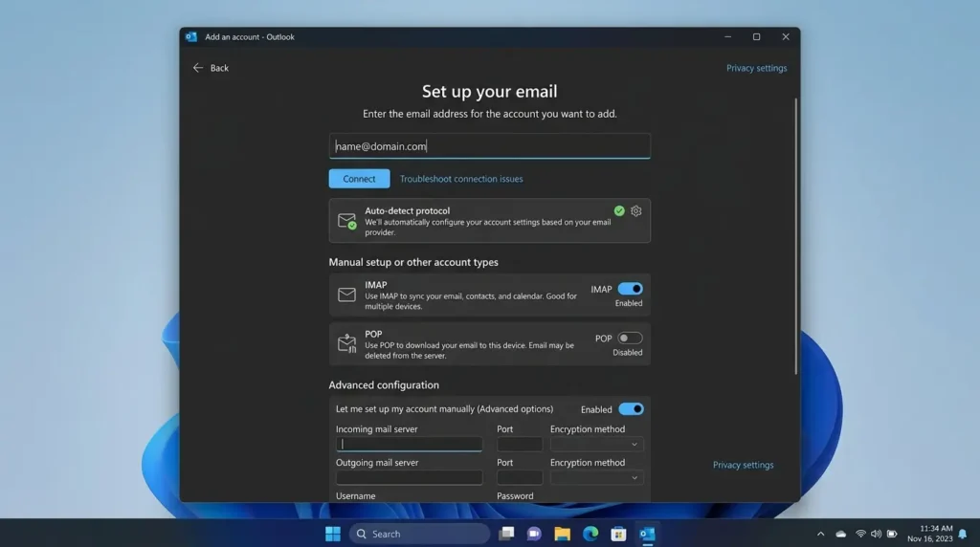Focus the Incoming mail server field
Image resolution: width=980 pixels, height=547 pixels.
409,444
